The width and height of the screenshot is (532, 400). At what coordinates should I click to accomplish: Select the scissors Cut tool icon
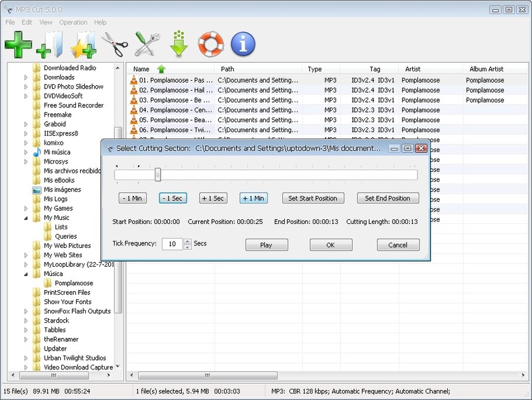115,45
